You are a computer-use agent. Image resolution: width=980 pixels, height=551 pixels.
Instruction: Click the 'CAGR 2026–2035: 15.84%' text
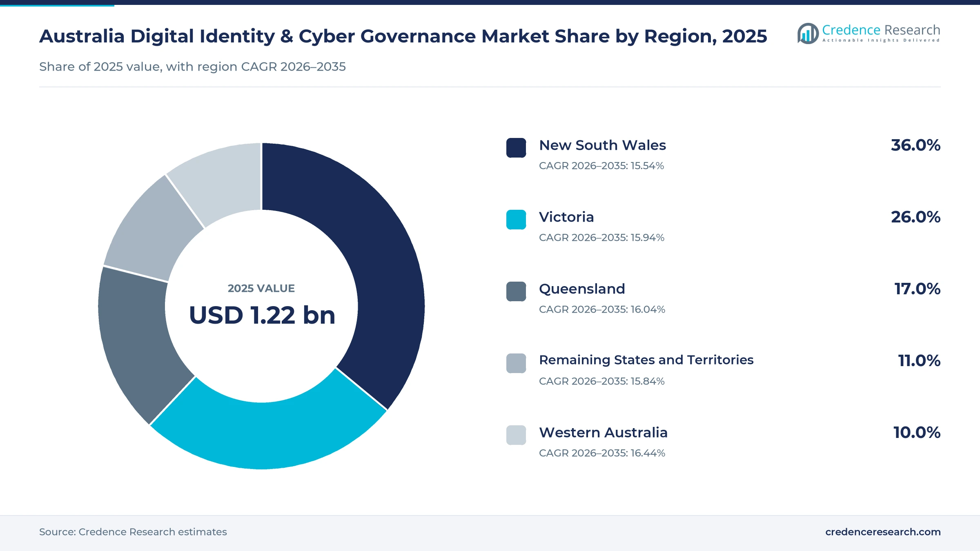point(601,381)
